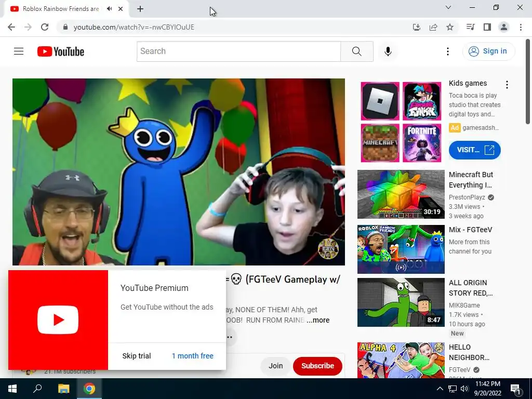Image resolution: width=532 pixels, height=399 pixels.
Task: Click Chrome icon in taskbar
Action: point(89,389)
